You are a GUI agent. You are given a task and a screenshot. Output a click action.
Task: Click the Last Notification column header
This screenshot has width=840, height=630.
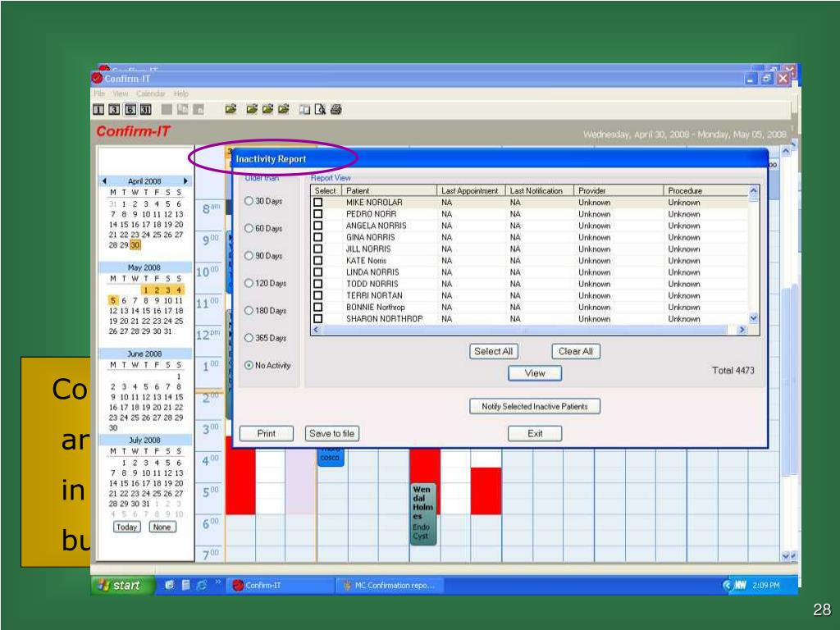tap(540, 190)
